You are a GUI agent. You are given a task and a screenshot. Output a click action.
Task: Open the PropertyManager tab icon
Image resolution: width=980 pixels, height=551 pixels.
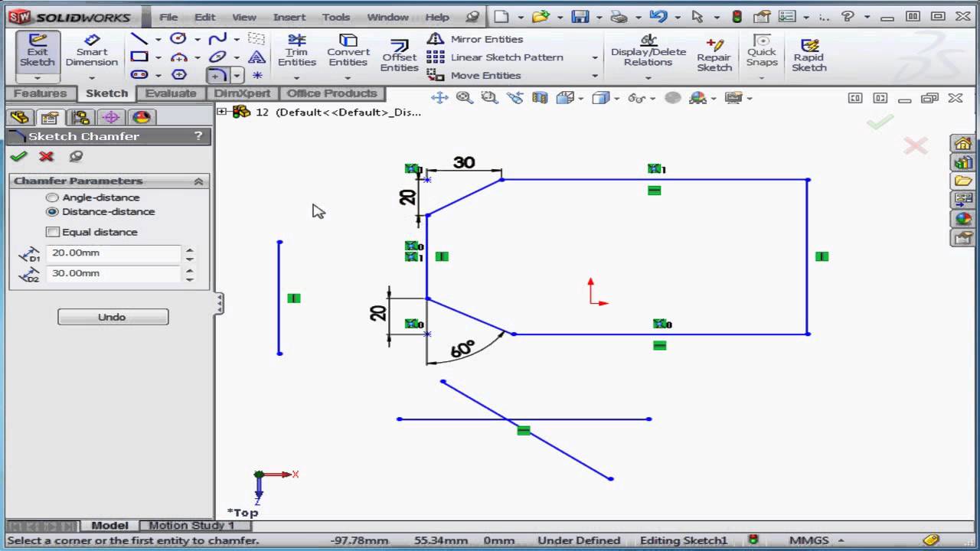[x=50, y=117]
